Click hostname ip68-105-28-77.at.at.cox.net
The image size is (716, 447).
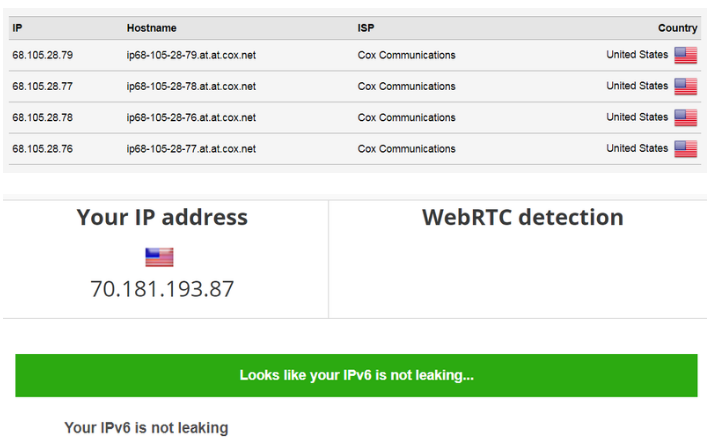191,149
